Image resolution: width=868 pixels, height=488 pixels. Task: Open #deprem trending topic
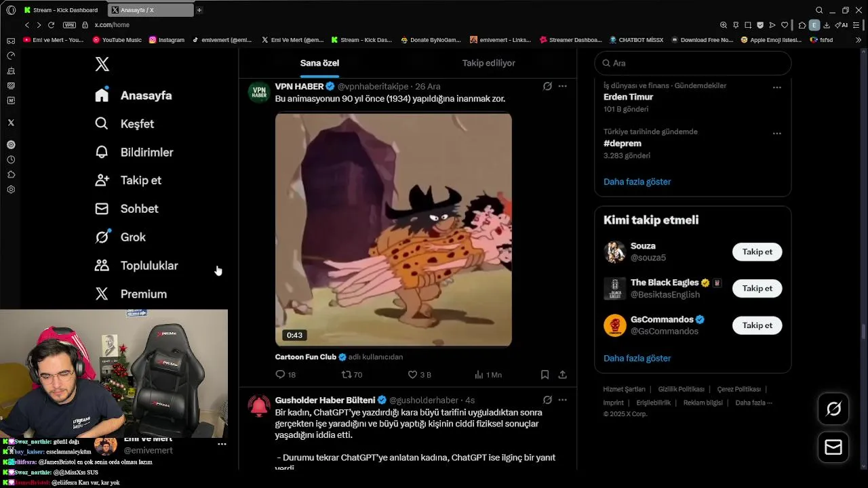(623, 144)
